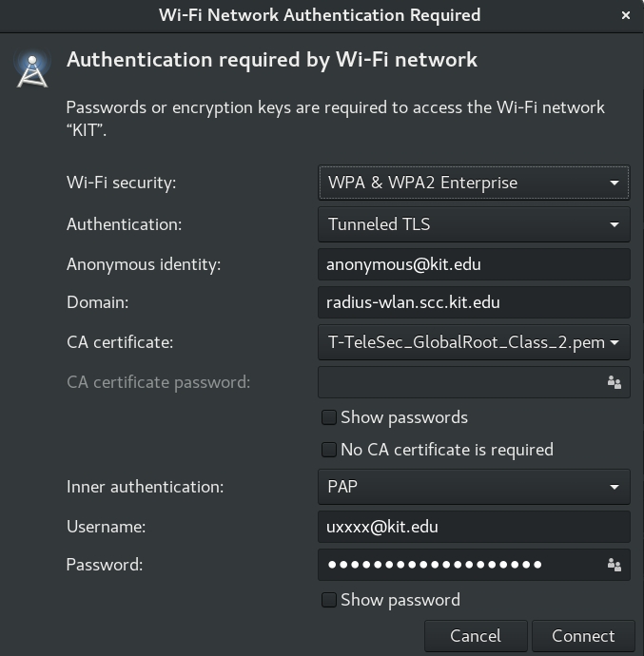
Task: Open the Inner authentication PAP dropdown
Action: click(473, 487)
